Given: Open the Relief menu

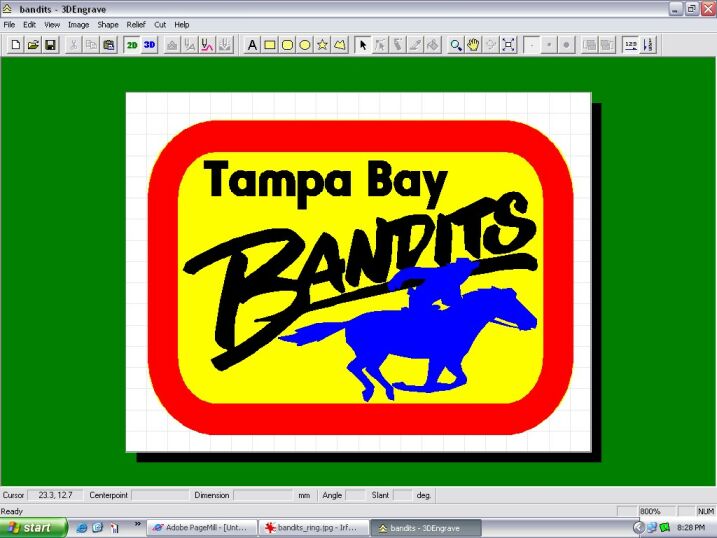Looking at the screenshot, I should pos(136,24).
